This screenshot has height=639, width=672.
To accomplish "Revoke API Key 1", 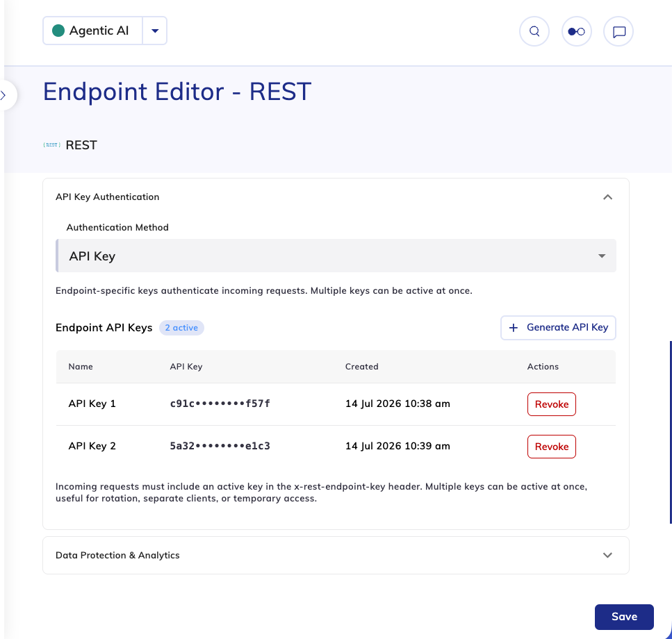I will tap(552, 404).
